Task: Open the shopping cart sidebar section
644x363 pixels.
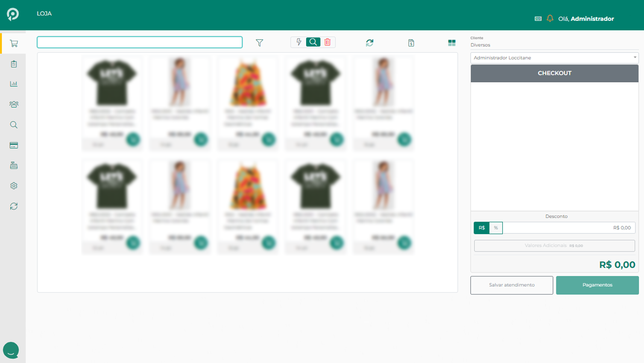Action: (14, 44)
